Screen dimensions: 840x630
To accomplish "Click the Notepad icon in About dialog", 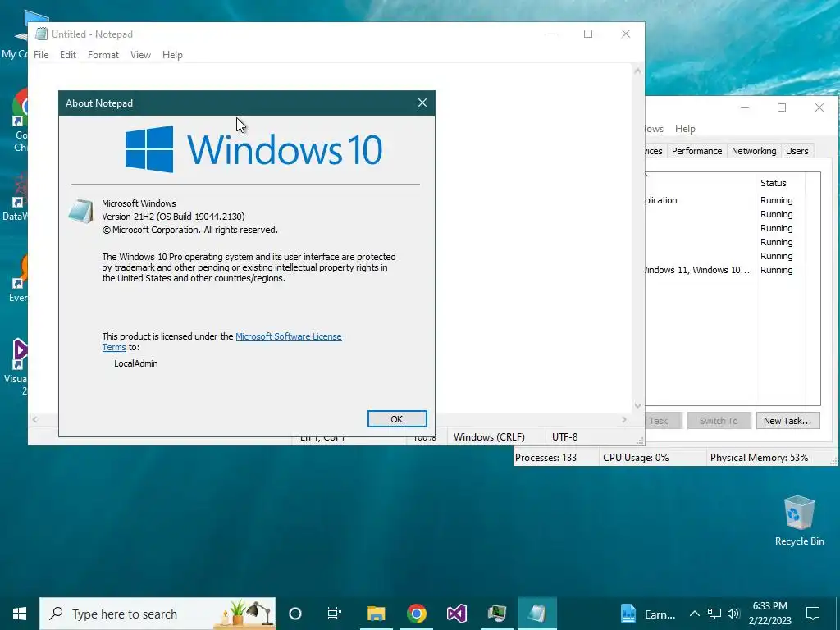I will pos(81,211).
